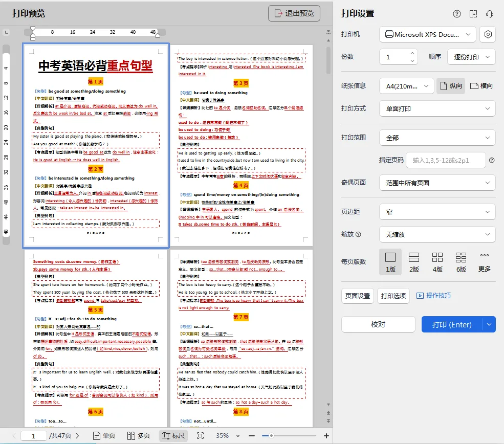Click the 退出预览 exit preview button
Viewport: 504px width, 444px height.
[294, 14]
